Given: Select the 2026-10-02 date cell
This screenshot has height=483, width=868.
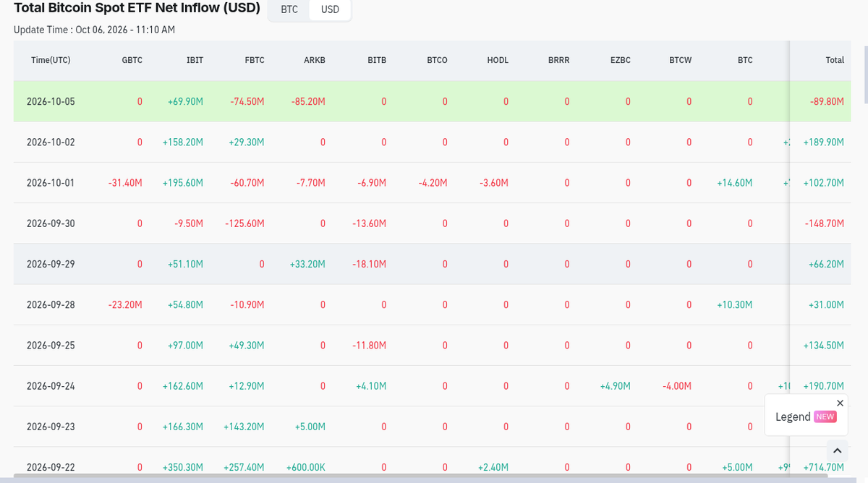Looking at the screenshot, I should pyautogui.click(x=51, y=142).
